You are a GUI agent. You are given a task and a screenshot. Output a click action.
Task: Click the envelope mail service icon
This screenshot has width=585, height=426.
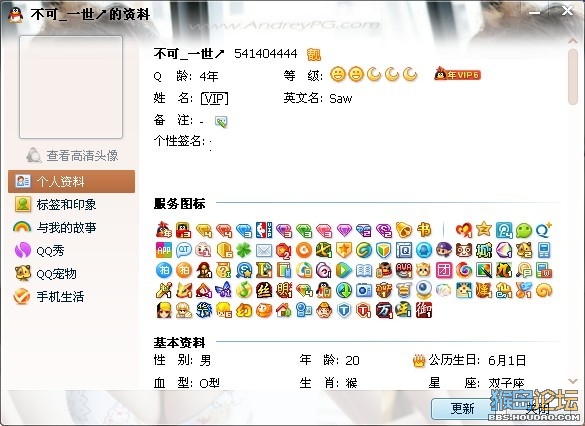click(264, 250)
